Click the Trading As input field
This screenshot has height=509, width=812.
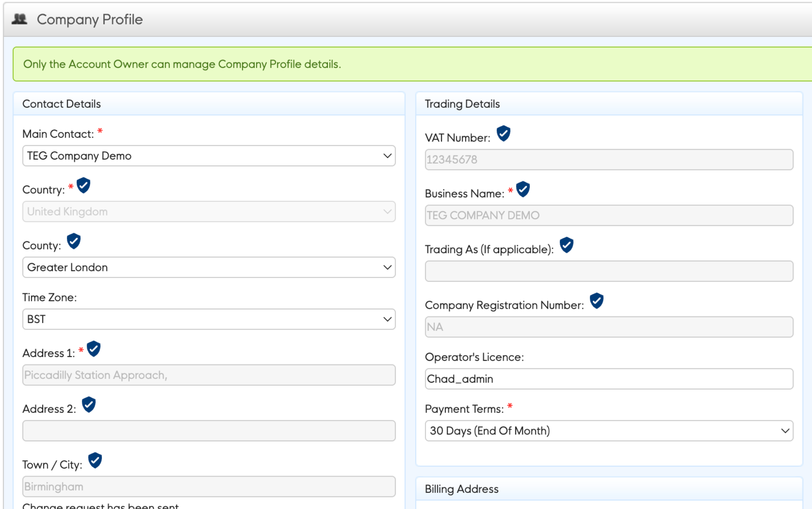click(609, 271)
